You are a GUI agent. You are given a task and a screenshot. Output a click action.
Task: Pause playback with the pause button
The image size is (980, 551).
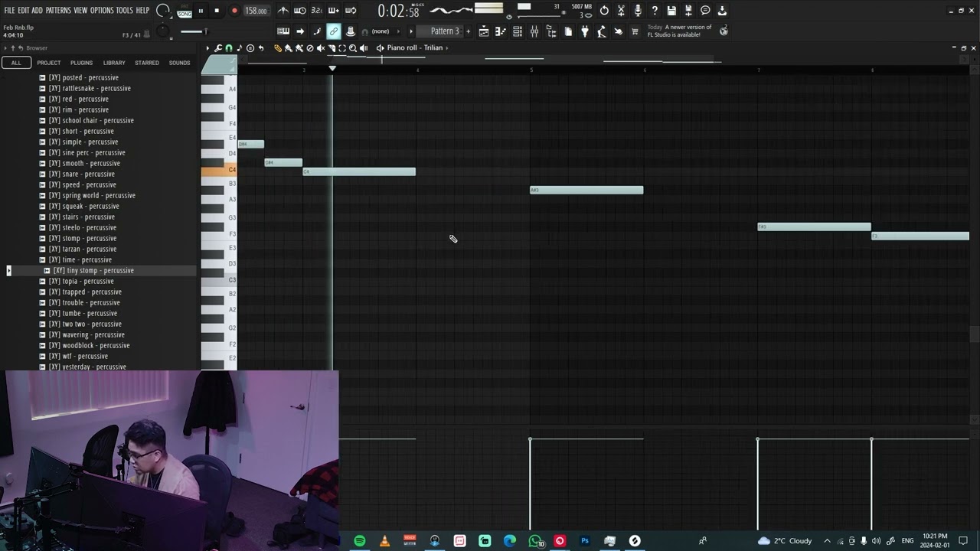click(201, 11)
